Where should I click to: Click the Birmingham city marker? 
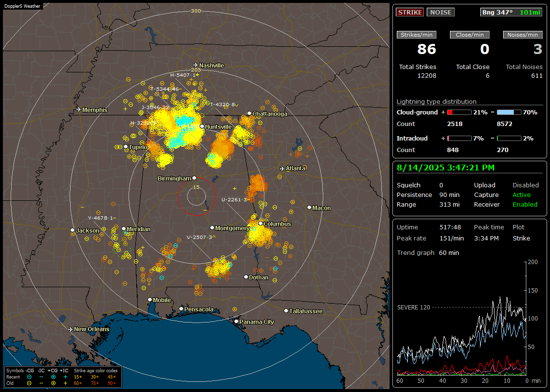(194, 178)
